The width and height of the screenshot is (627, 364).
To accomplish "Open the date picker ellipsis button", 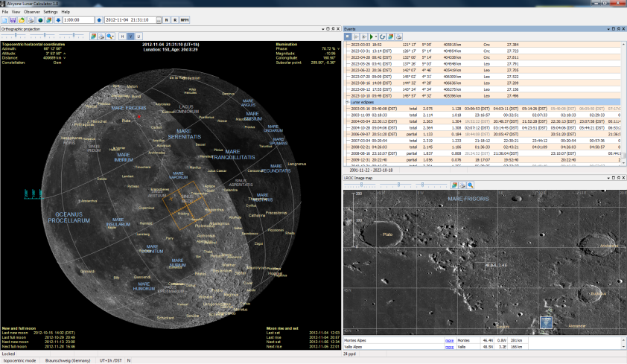I will click(x=159, y=20).
